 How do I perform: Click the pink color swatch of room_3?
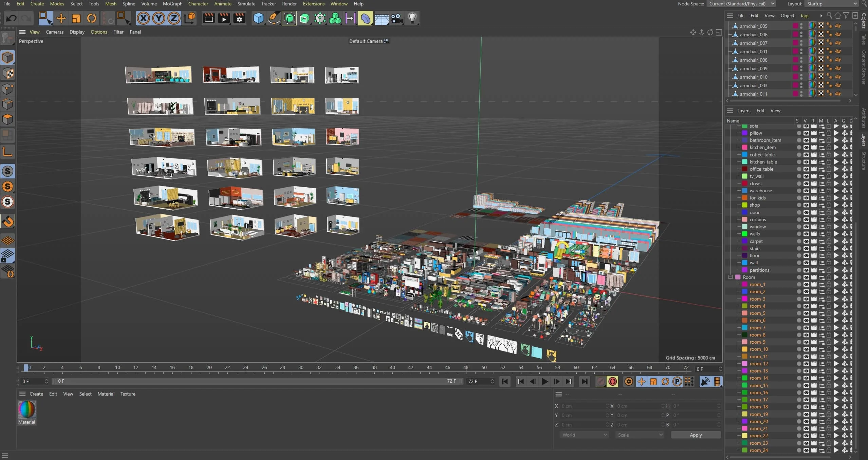(745, 299)
